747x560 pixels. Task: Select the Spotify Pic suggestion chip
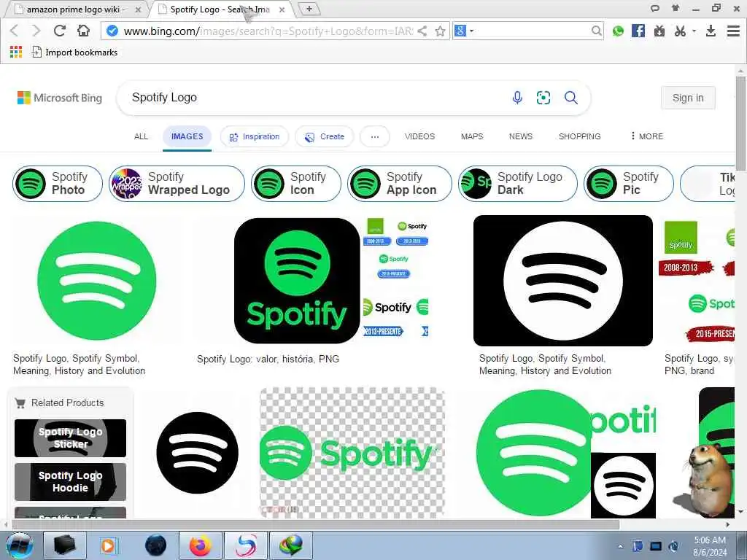629,183
